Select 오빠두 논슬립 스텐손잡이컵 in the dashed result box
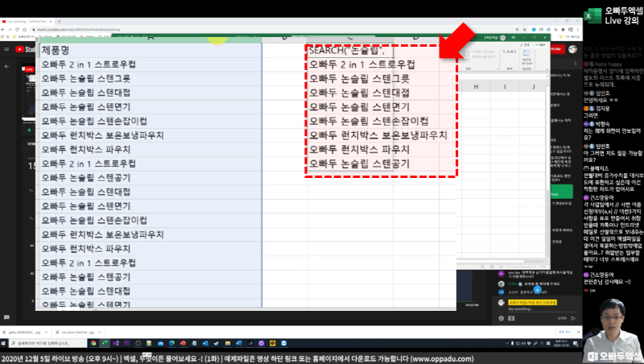The height and width of the screenshot is (364, 644). pos(369,121)
